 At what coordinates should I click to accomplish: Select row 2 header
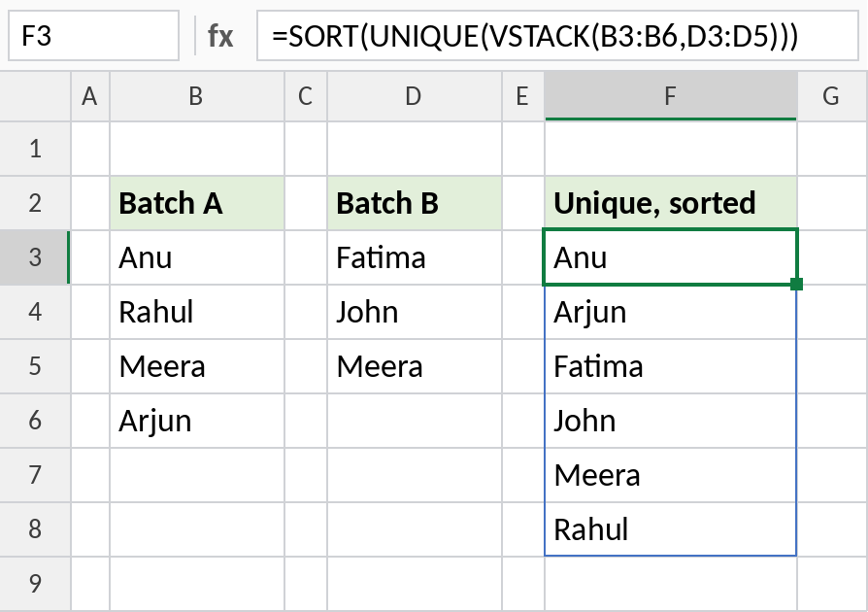pyautogui.click(x=35, y=203)
